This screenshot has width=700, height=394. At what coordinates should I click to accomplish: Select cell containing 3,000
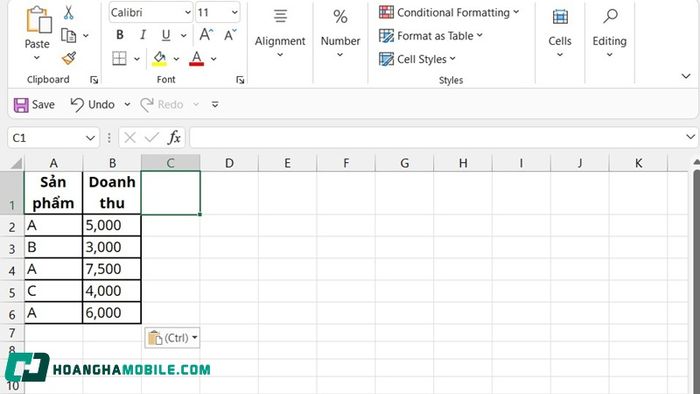(112, 248)
